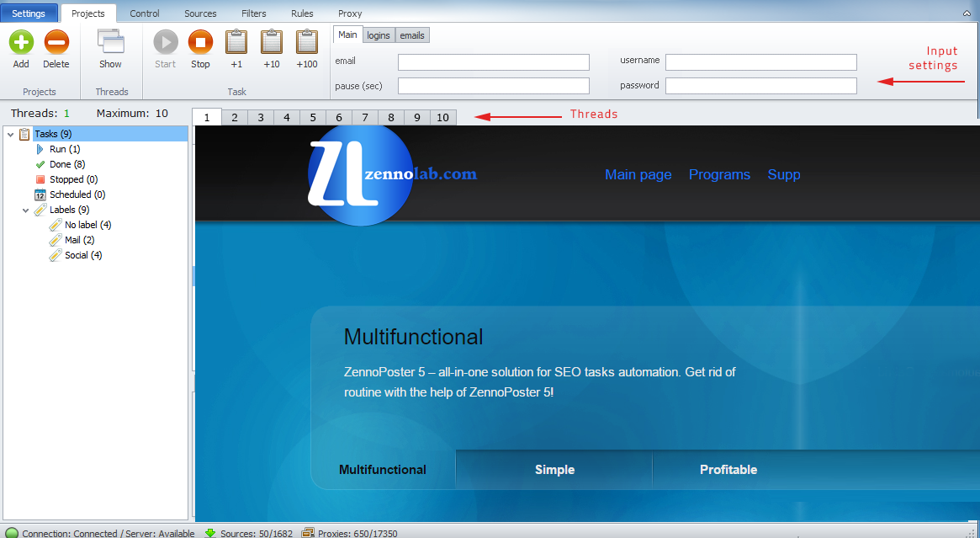Viewport: 980px width, 538px height.
Task: Collapse the Labels tree node arrow
Action: (25, 210)
